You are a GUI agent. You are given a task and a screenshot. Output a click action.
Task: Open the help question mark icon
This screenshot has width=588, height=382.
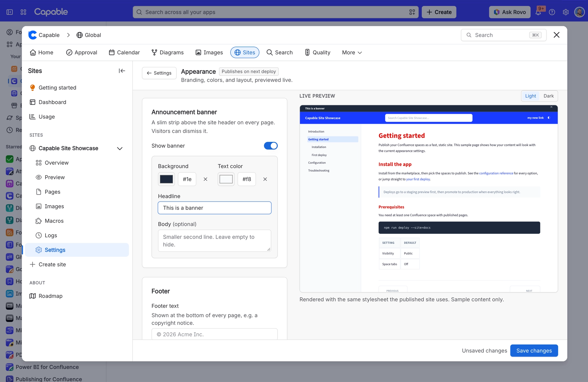pyautogui.click(x=552, y=12)
